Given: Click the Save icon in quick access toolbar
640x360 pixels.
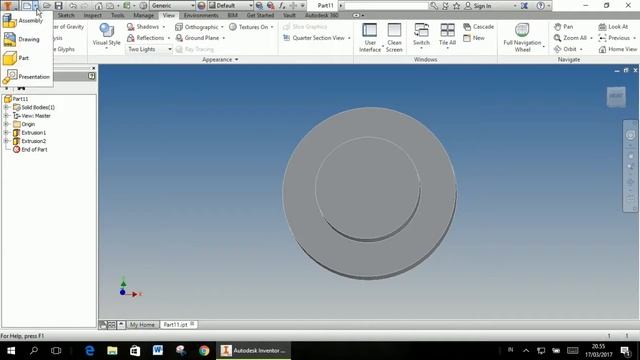Looking at the screenshot, I should [x=58, y=6].
